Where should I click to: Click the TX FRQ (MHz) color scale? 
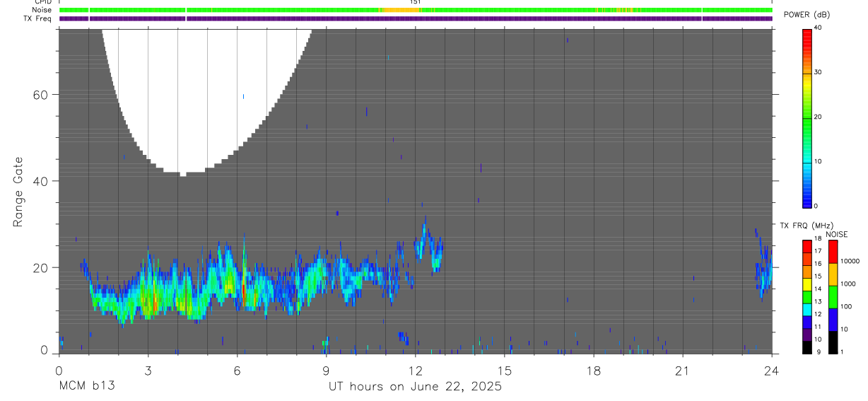pos(807,297)
